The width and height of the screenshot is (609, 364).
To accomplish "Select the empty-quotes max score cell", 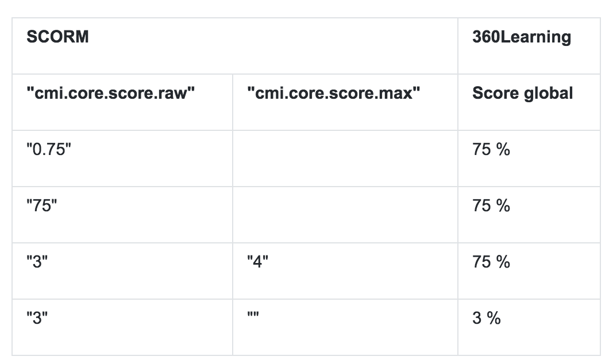I will click(x=253, y=317).
